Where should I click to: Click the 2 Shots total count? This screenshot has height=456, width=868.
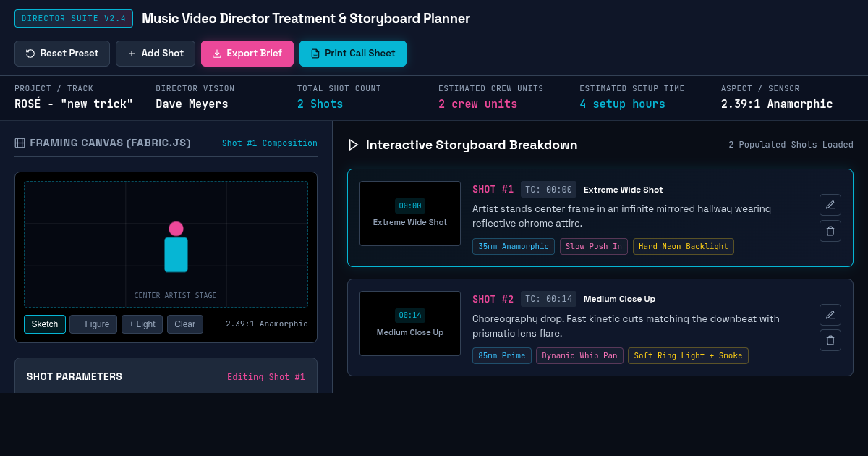click(320, 104)
